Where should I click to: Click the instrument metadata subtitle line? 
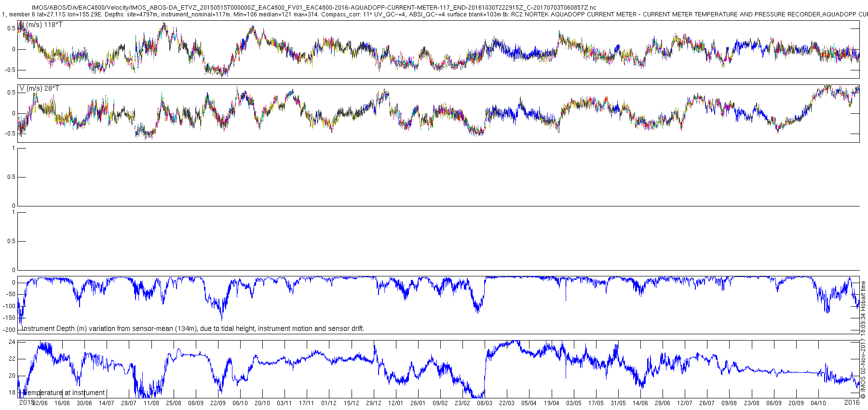434,14
